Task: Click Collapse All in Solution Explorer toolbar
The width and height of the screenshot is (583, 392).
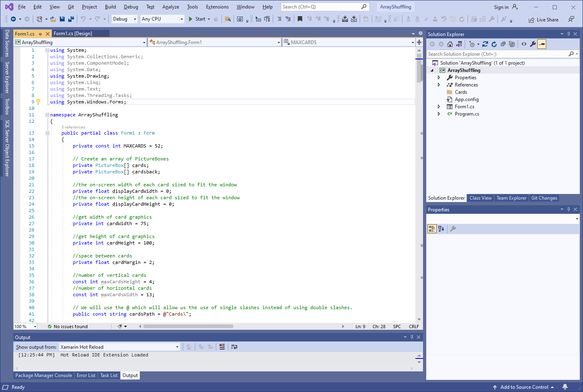Action: point(503,44)
